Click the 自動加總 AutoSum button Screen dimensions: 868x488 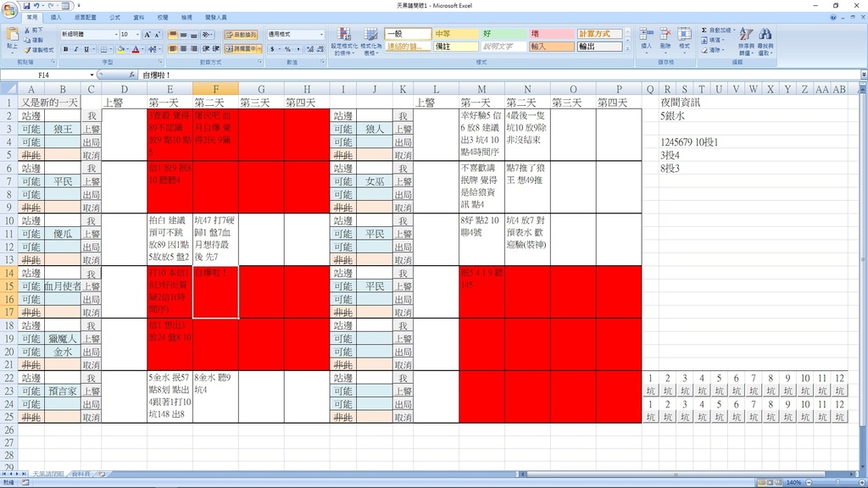[717, 30]
